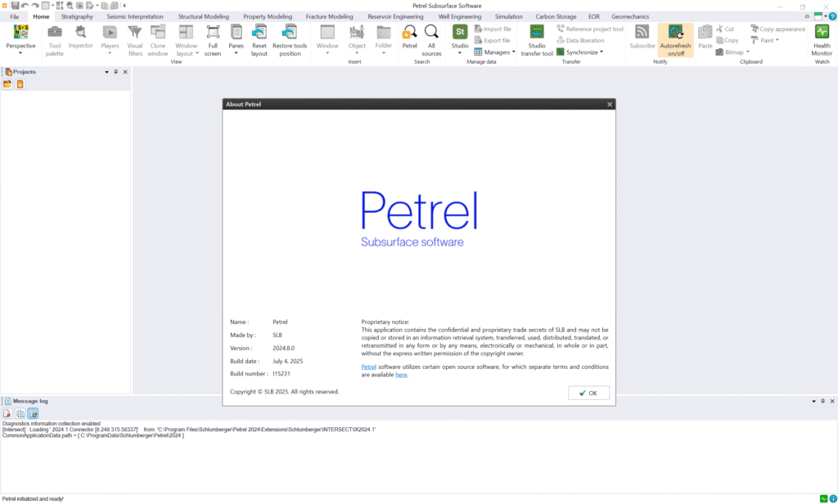Click the Petrel search icon

pyautogui.click(x=409, y=32)
